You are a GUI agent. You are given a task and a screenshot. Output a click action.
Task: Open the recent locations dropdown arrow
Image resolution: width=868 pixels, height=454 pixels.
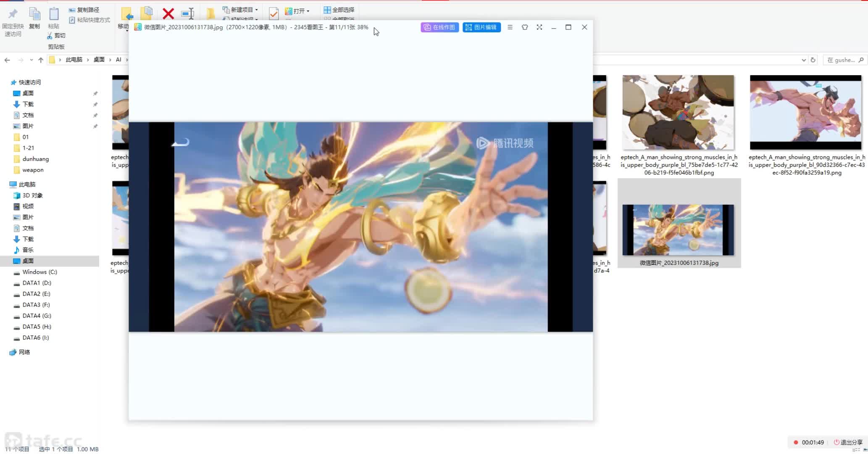point(31,60)
